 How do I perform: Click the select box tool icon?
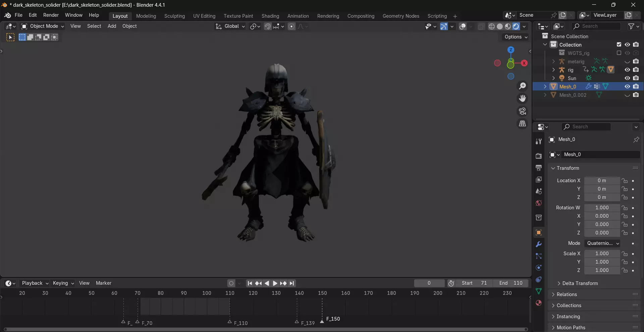point(10,37)
